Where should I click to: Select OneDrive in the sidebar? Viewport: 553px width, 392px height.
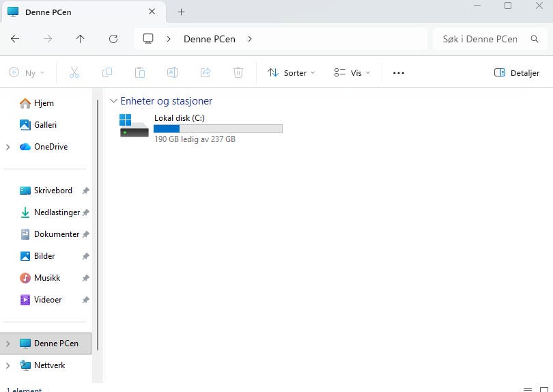click(x=51, y=147)
